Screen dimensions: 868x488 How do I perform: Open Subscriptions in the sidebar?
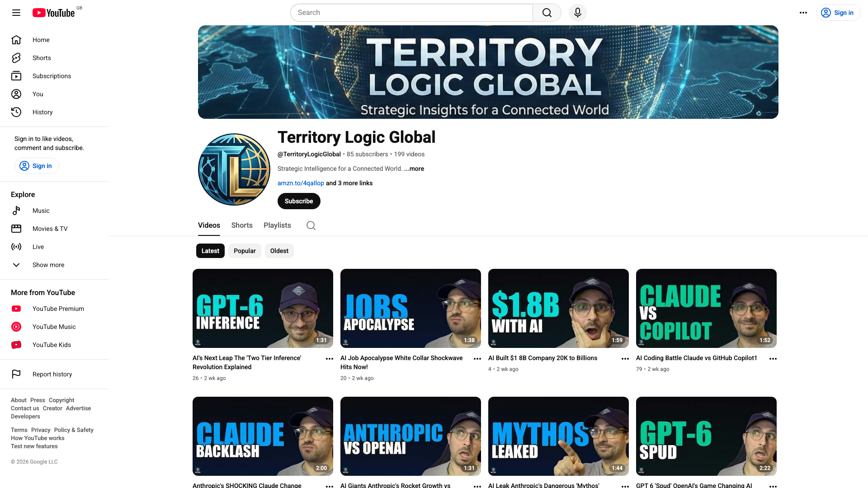[x=54, y=76]
